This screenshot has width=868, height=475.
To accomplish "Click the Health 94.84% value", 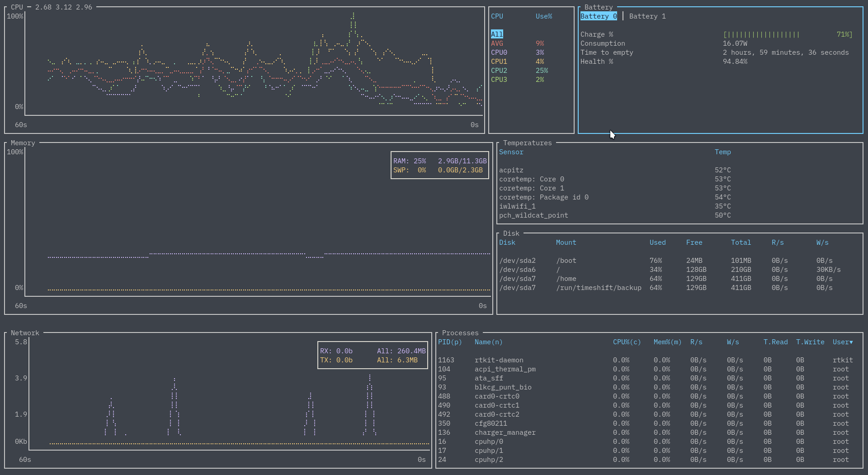I will [x=735, y=62].
